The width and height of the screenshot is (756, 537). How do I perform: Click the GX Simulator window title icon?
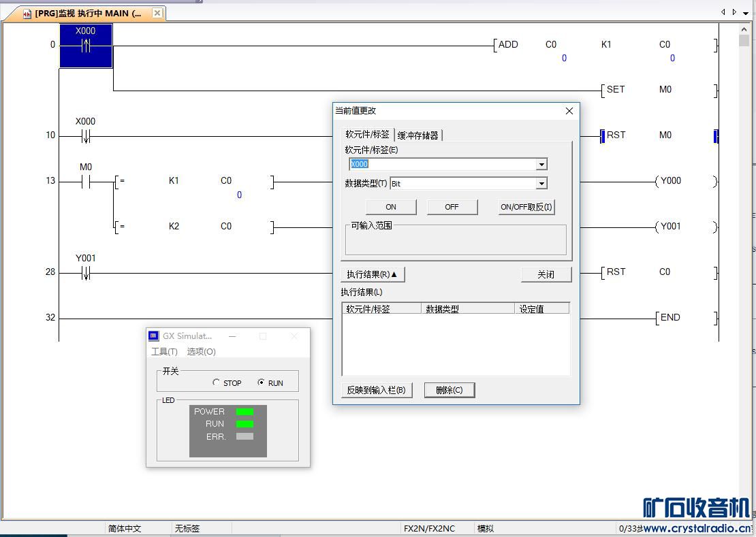tap(153, 336)
